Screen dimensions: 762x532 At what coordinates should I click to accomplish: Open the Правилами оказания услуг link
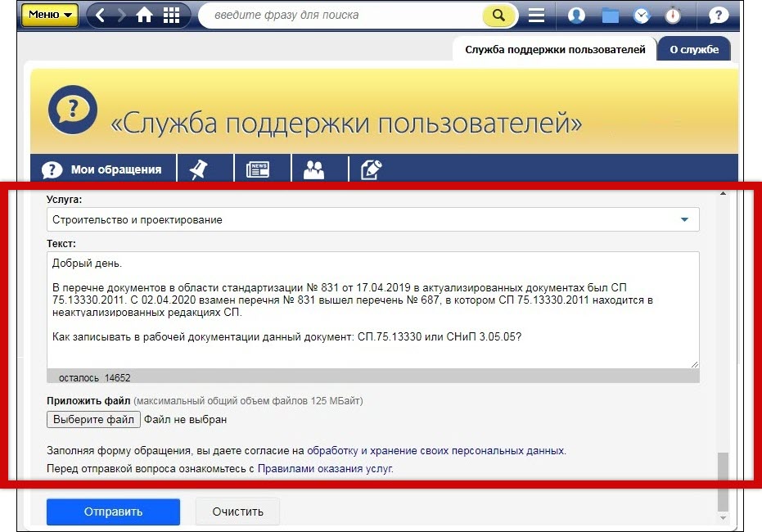(x=325, y=469)
